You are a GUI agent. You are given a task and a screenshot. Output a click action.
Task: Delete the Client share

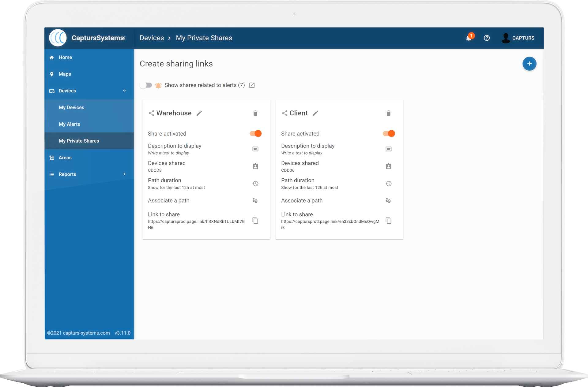click(389, 113)
